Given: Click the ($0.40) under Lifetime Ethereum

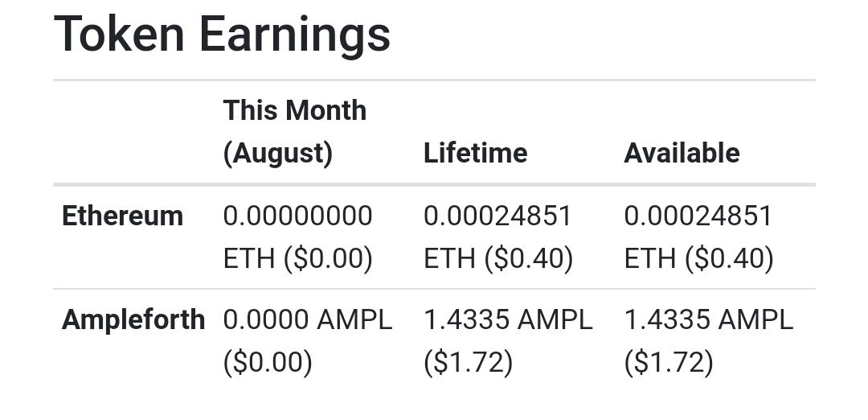Looking at the screenshot, I should (529, 258).
